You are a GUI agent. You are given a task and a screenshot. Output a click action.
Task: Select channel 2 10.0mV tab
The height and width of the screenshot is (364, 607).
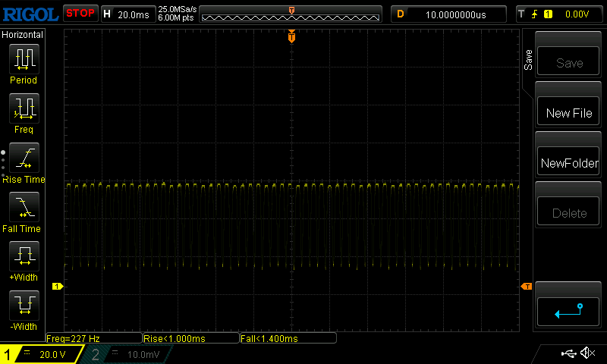point(126,354)
